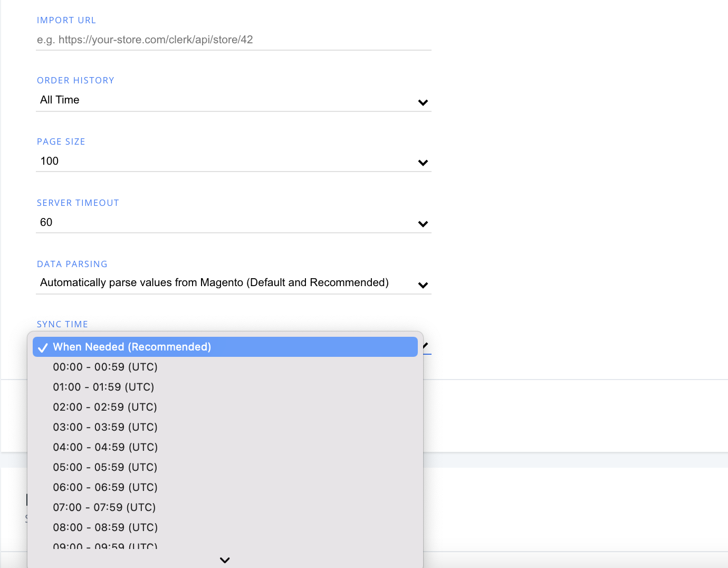The height and width of the screenshot is (568, 728).
Task: Choose 07:00 - 07:59 (UTC) option
Action: pyautogui.click(x=104, y=507)
